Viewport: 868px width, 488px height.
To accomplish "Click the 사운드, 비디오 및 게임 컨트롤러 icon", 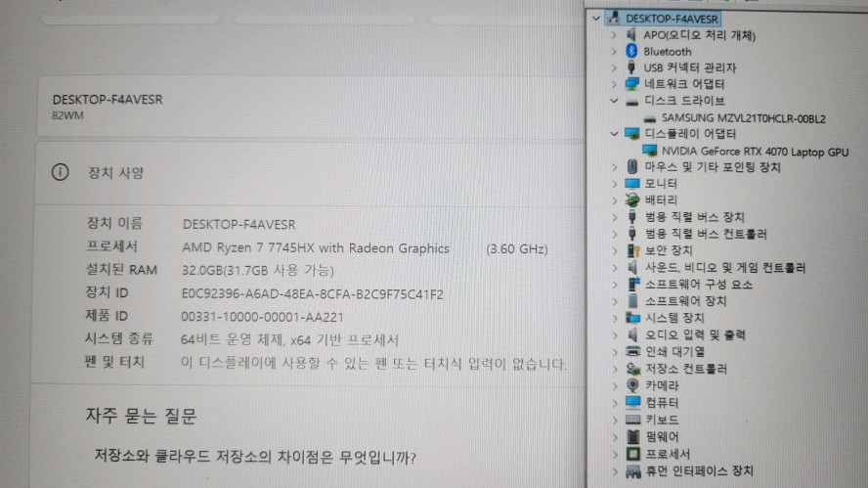I will tap(632, 268).
